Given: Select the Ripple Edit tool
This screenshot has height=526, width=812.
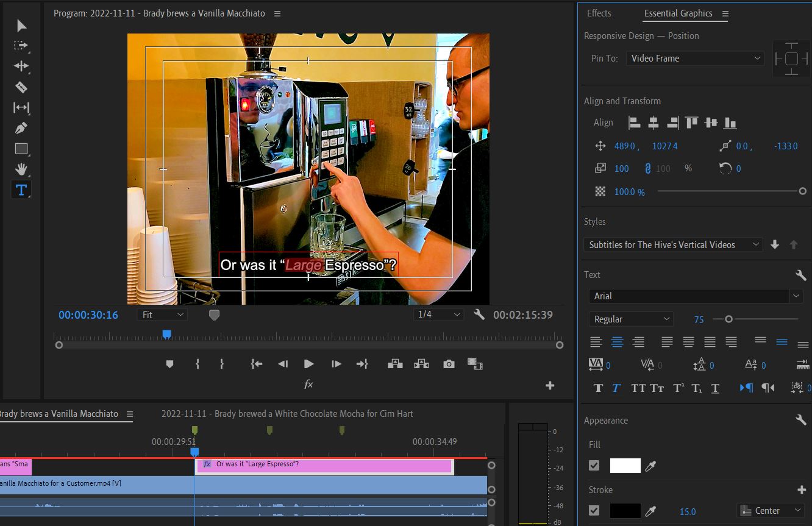Looking at the screenshot, I should point(21,66).
